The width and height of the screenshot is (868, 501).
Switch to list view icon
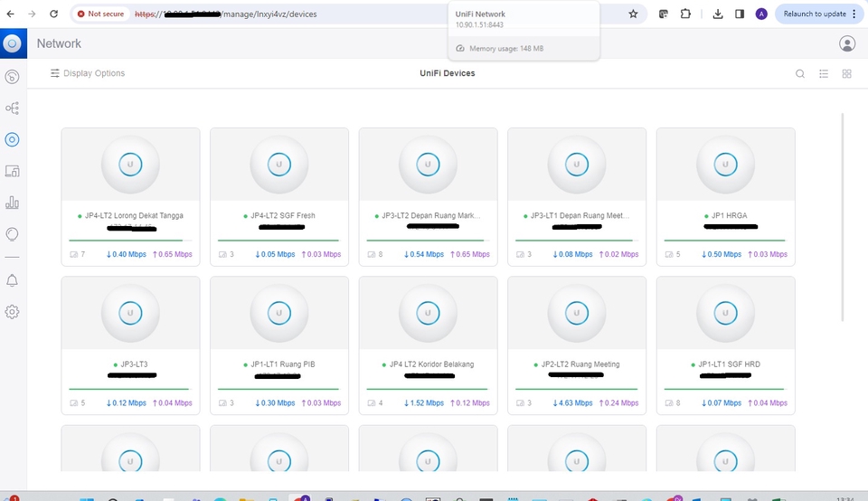[824, 73]
